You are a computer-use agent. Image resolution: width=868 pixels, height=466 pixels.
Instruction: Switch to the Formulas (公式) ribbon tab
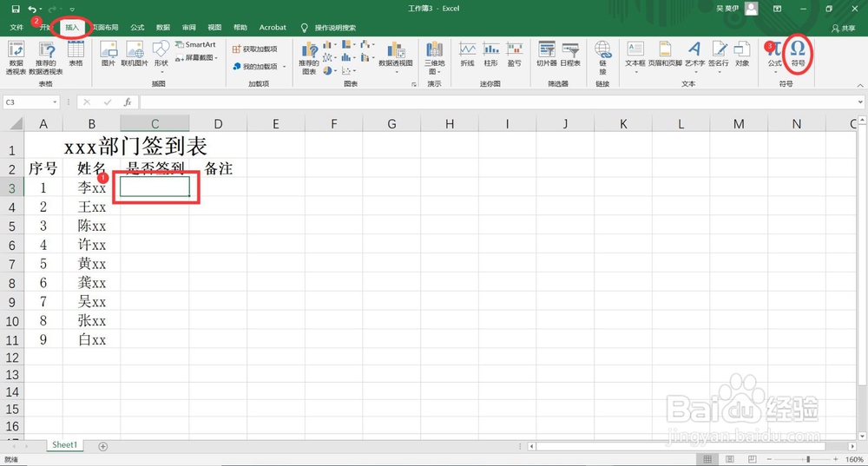click(x=137, y=27)
